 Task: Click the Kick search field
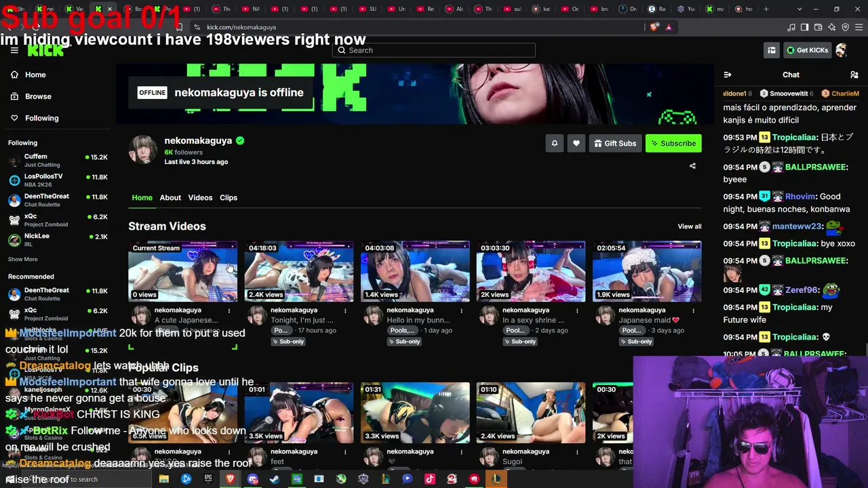click(x=434, y=50)
